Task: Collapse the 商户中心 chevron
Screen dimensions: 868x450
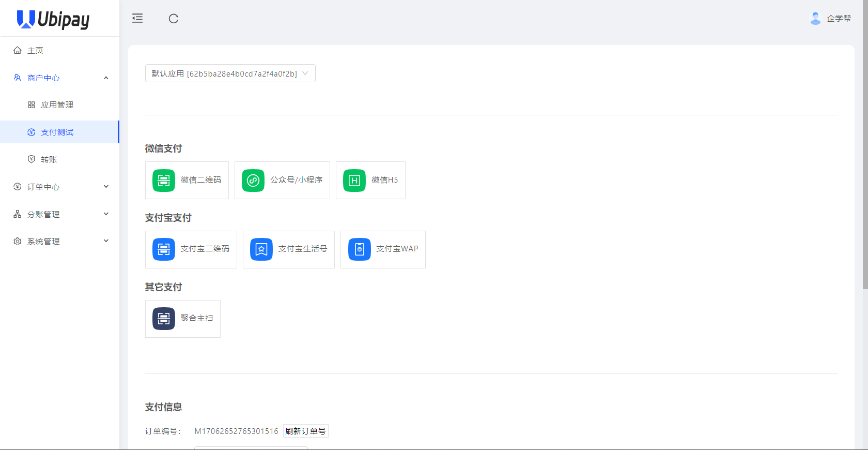Action: click(x=106, y=78)
